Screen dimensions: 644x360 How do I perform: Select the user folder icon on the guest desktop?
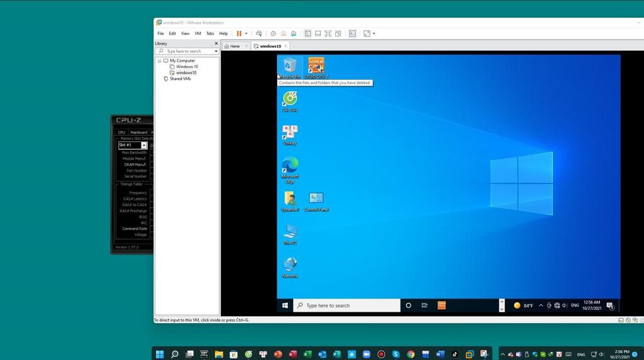pyautogui.click(x=290, y=201)
